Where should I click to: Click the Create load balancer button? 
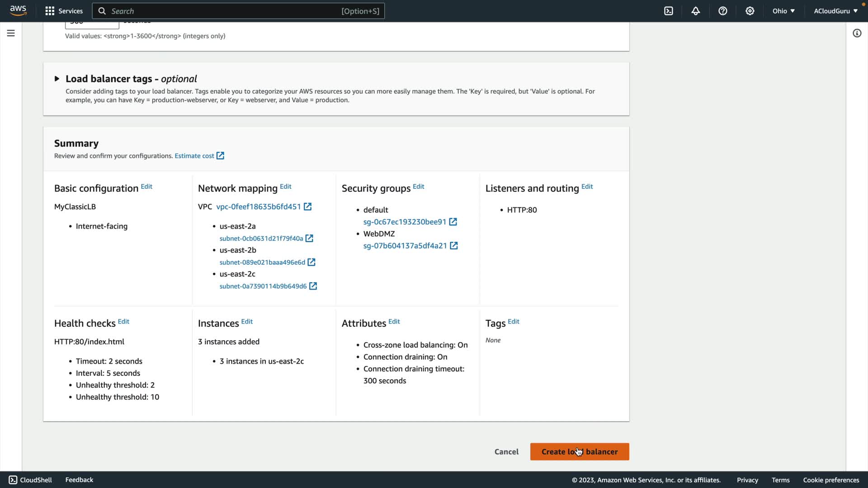click(579, 451)
